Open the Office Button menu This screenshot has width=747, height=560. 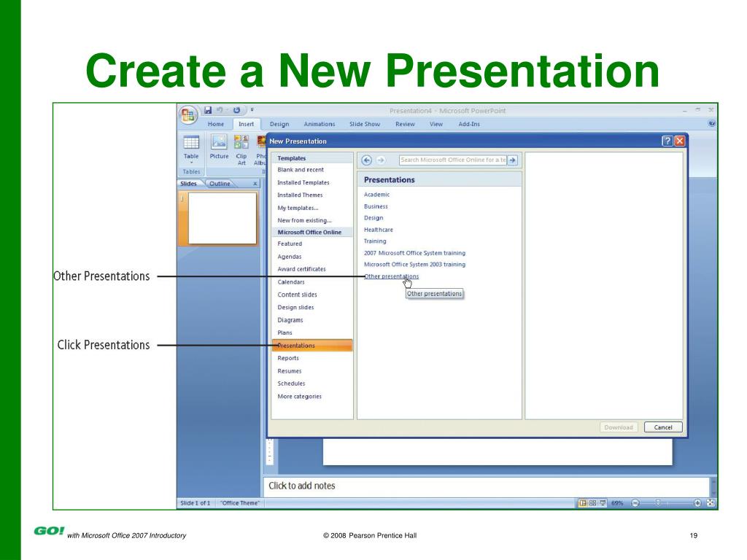point(188,114)
